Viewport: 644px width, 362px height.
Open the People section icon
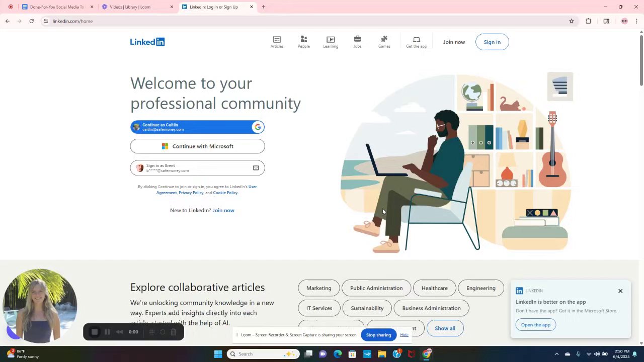tap(303, 39)
